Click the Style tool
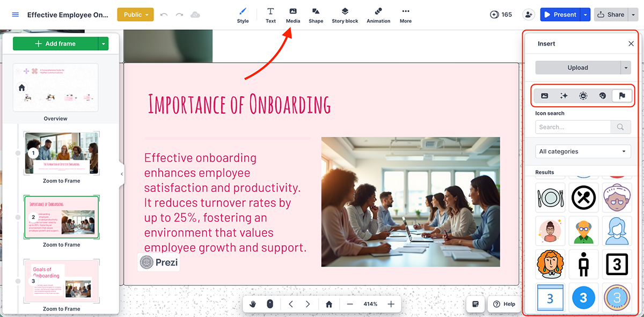The width and height of the screenshot is (644, 317). [243, 14]
